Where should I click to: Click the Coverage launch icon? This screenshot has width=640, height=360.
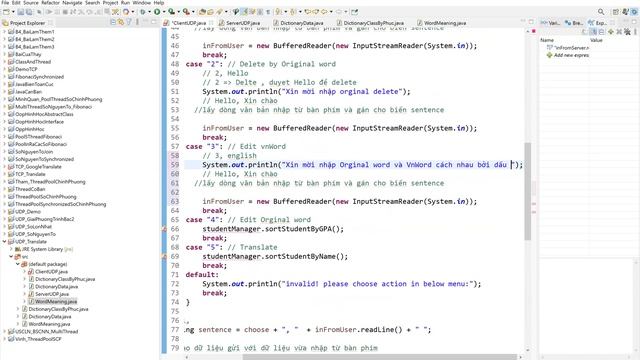click(x=171, y=12)
